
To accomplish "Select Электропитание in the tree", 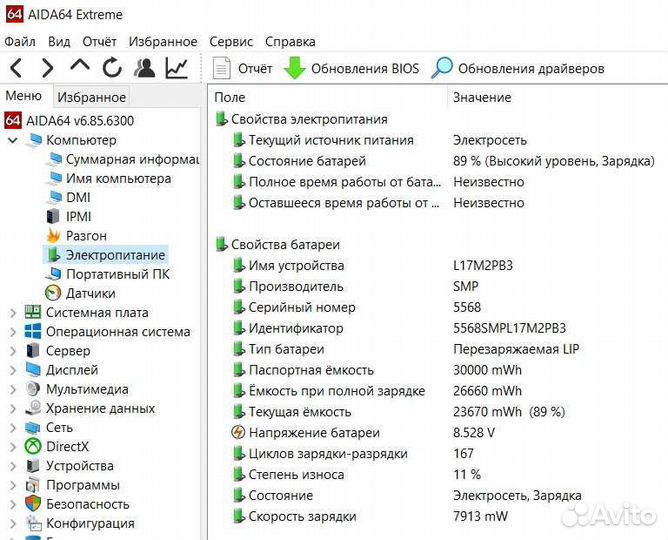I will (x=115, y=255).
